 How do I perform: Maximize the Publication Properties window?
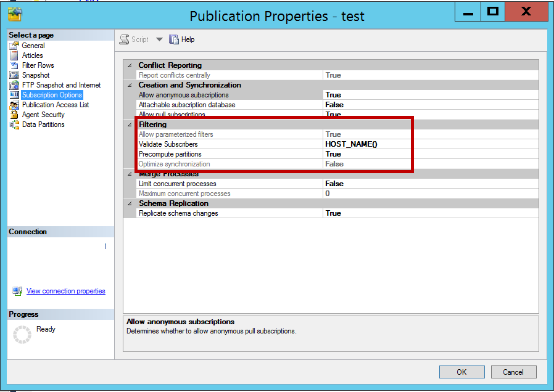click(492, 12)
